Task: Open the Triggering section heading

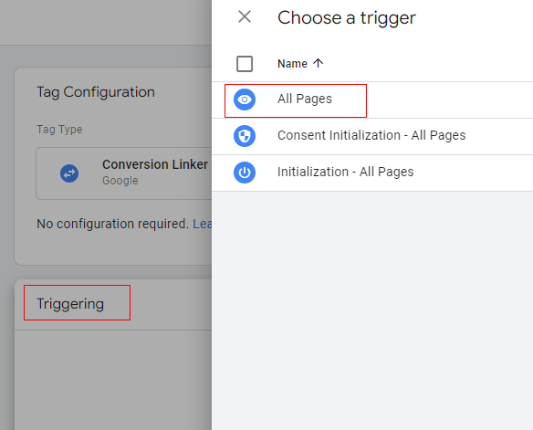Action: [x=70, y=304]
